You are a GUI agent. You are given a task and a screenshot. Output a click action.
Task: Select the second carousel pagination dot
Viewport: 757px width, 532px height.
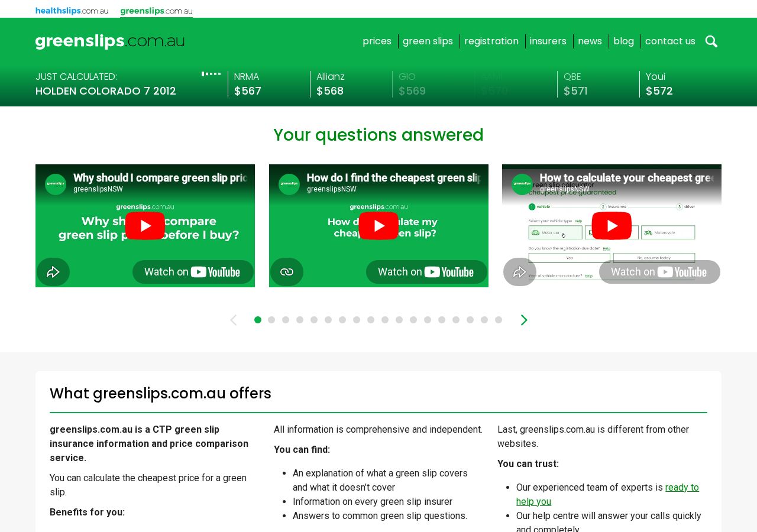pos(271,320)
